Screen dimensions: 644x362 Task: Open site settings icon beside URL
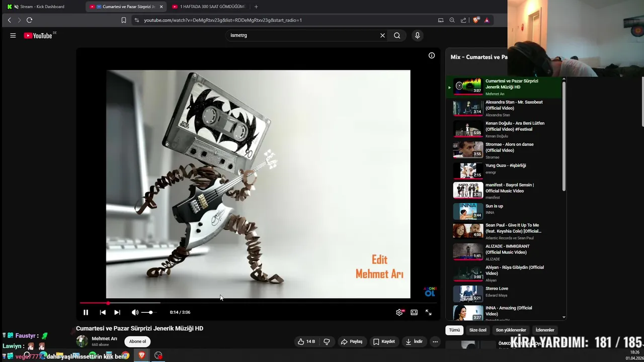click(137, 20)
